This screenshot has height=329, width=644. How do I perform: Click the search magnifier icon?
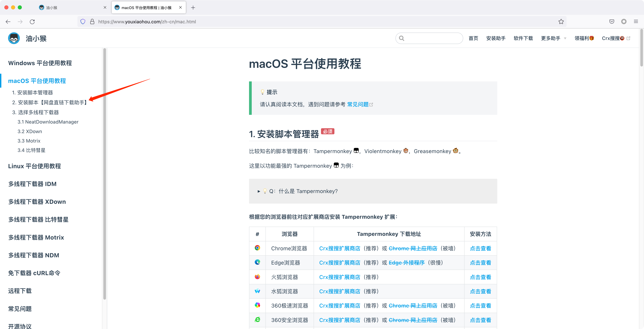click(401, 38)
